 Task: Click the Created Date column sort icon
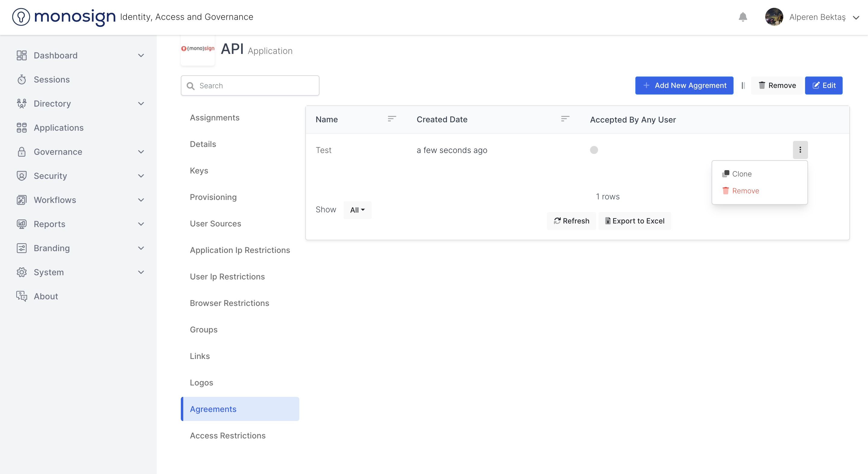point(565,119)
